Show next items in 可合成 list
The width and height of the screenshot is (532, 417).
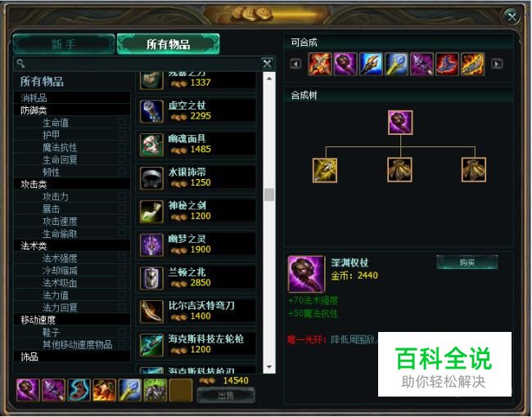497,64
